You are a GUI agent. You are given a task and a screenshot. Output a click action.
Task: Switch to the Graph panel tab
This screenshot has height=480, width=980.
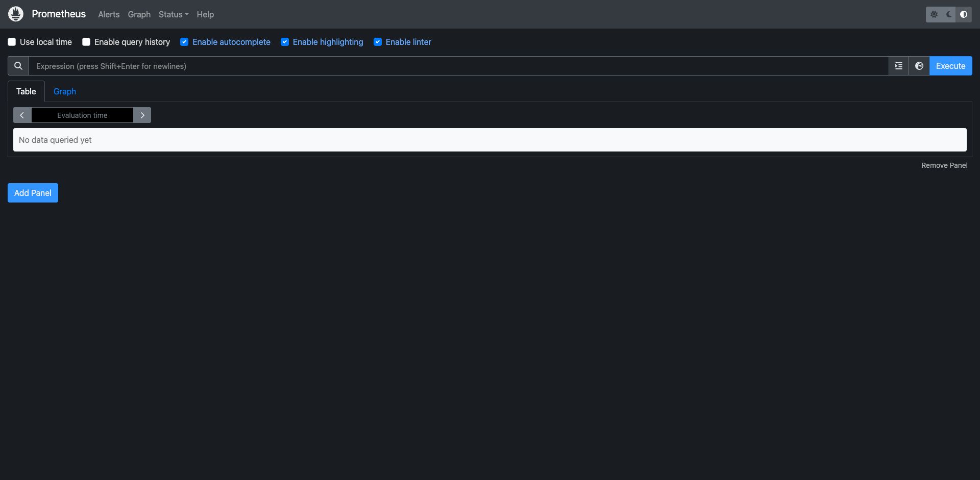point(65,91)
